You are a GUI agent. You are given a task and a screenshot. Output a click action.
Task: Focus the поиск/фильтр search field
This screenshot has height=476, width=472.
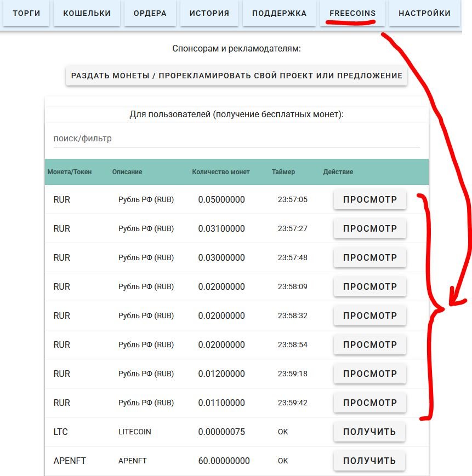[236, 139]
